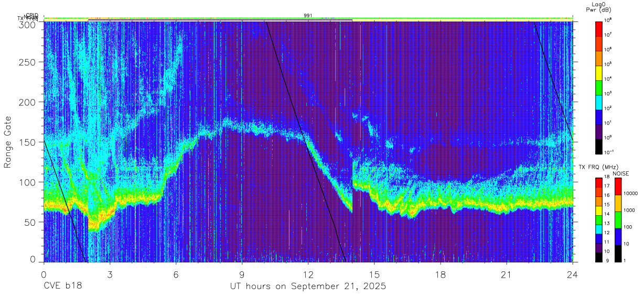The image size is (644, 297).
Task: Click the '991' CPID label above the plot
Action: tap(308, 15)
